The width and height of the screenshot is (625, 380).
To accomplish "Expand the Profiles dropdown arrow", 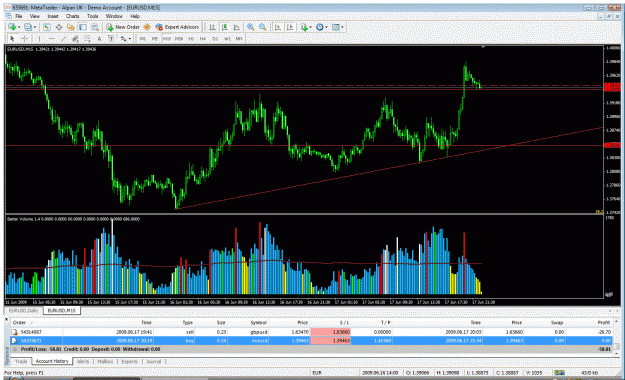I will tap(35, 27).
